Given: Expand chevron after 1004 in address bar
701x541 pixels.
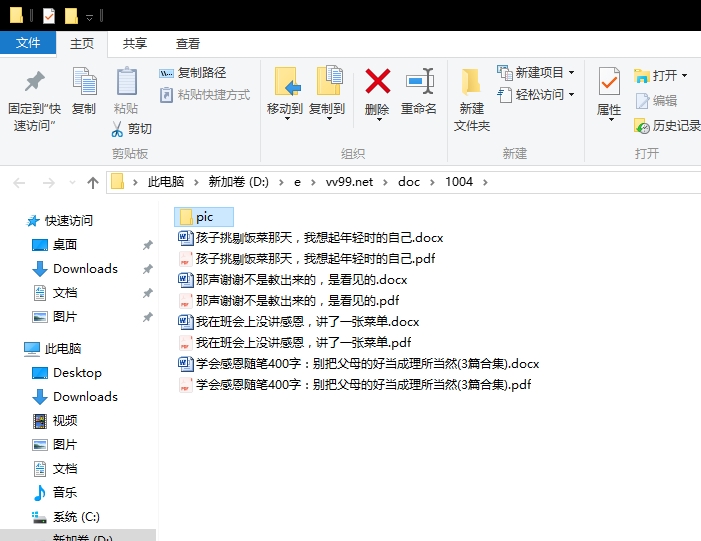Looking at the screenshot, I should tap(486, 182).
